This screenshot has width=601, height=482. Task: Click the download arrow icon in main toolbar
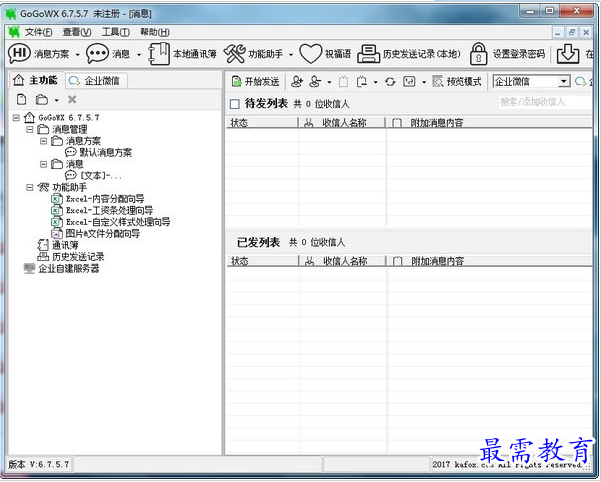point(568,54)
